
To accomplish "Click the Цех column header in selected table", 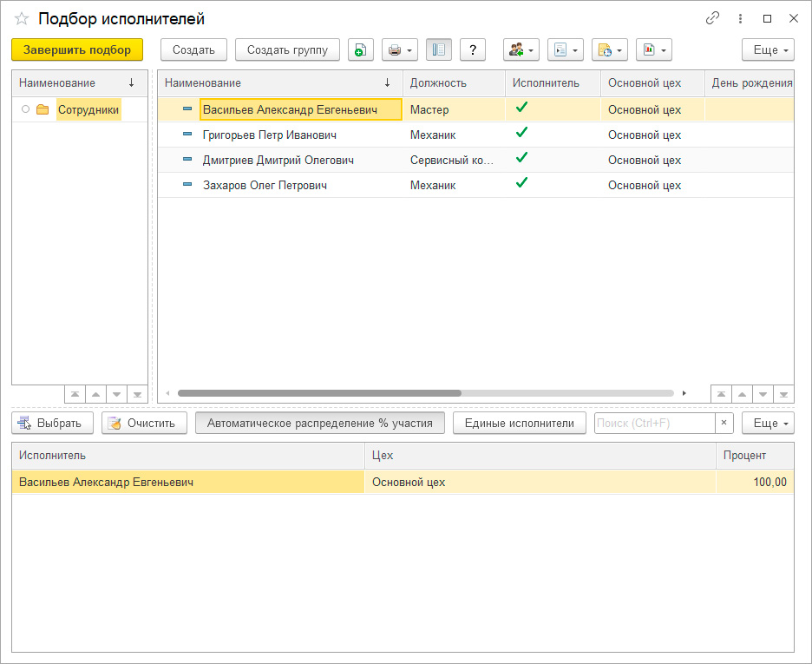I will click(x=540, y=456).
